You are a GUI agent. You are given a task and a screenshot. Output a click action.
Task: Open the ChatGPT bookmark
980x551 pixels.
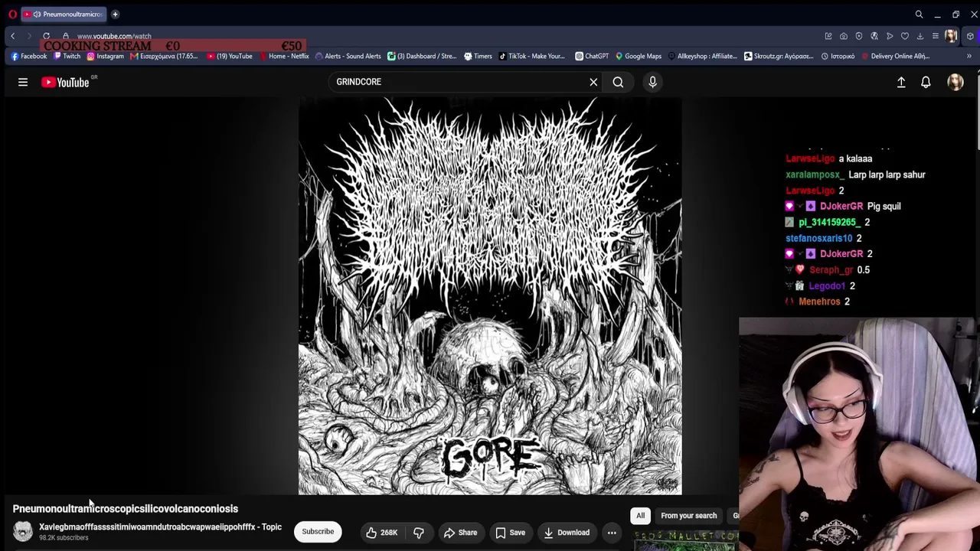pyautogui.click(x=592, y=56)
